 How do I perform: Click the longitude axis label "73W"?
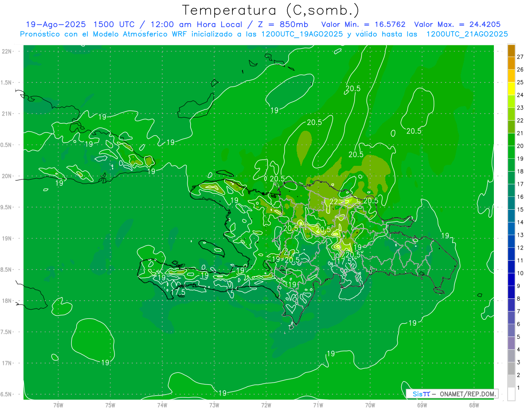coord(214,405)
